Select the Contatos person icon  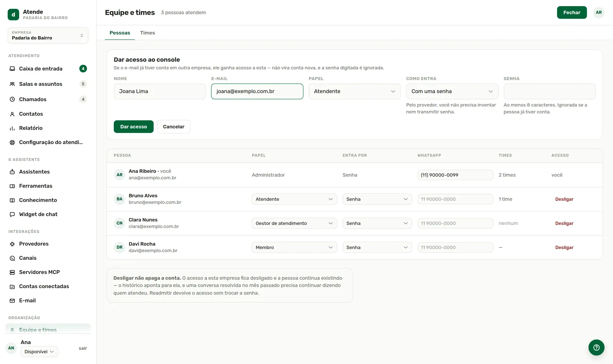click(x=12, y=114)
